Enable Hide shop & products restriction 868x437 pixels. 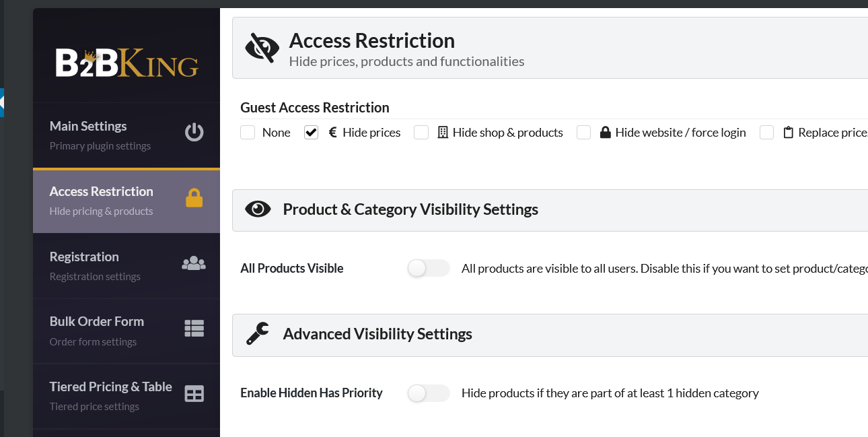click(x=421, y=132)
